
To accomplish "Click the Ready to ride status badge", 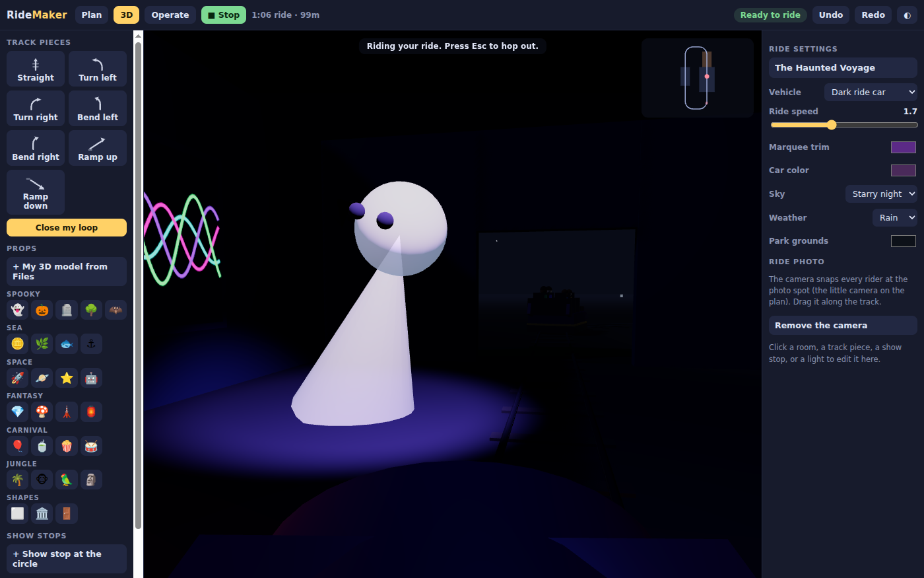I will tap(770, 15).
